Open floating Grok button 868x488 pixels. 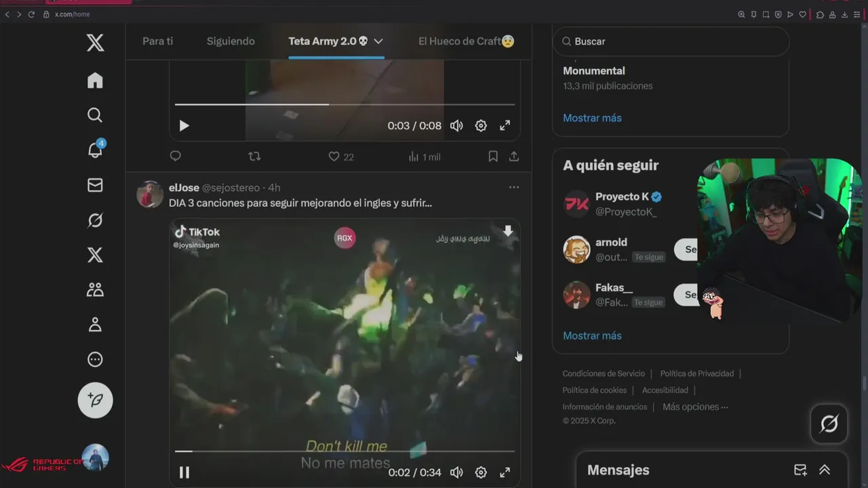(x=829, y=424)
